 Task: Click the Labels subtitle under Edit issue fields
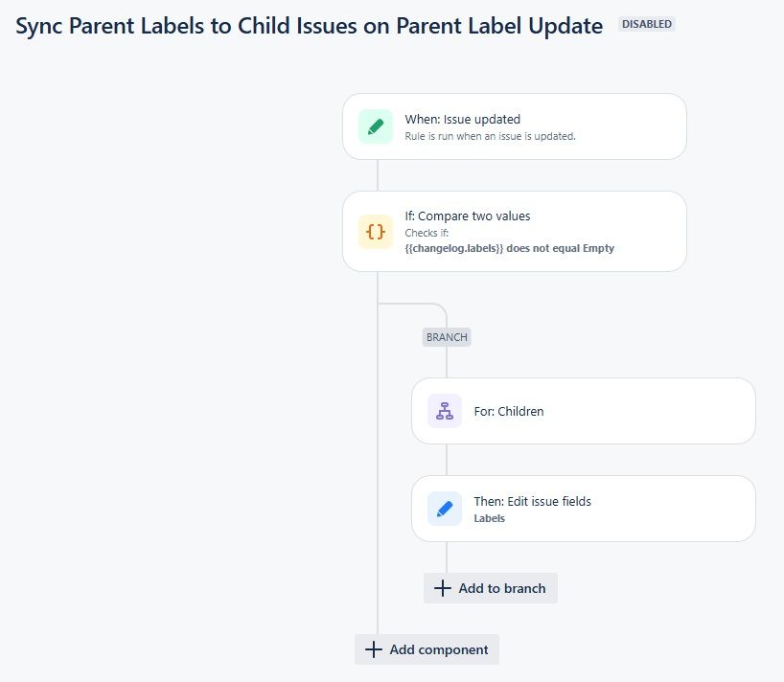tap(489, 518)
